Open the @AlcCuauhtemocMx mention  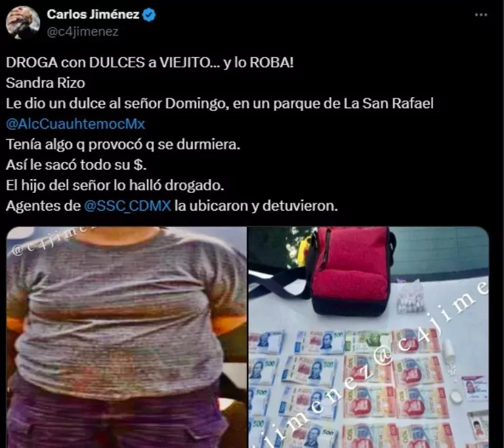coord(75,124)
